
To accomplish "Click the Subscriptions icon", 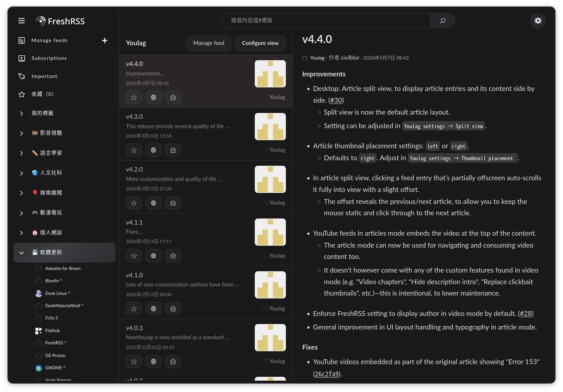I will (x=22, y=58).
